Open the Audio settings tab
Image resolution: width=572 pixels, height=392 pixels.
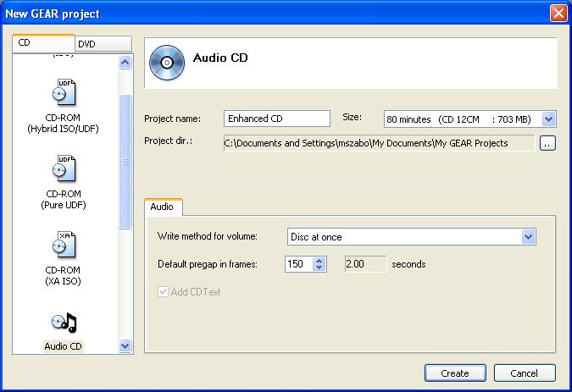pos(162,207)
